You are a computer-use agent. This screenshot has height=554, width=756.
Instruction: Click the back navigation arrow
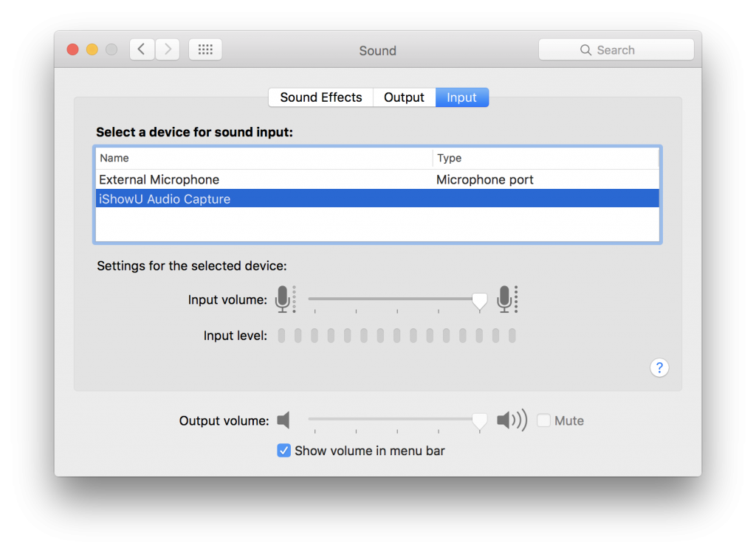(142, 49)
